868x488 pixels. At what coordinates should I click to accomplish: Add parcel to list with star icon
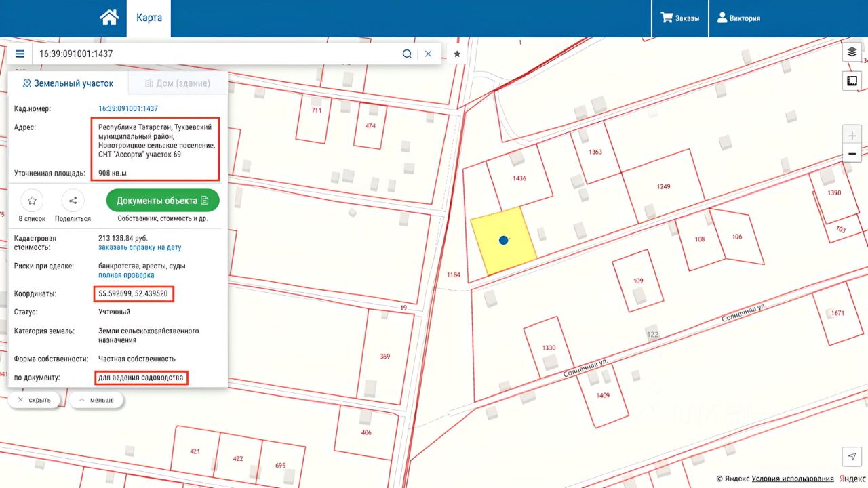pyautogui.click(x=32, y=201)
